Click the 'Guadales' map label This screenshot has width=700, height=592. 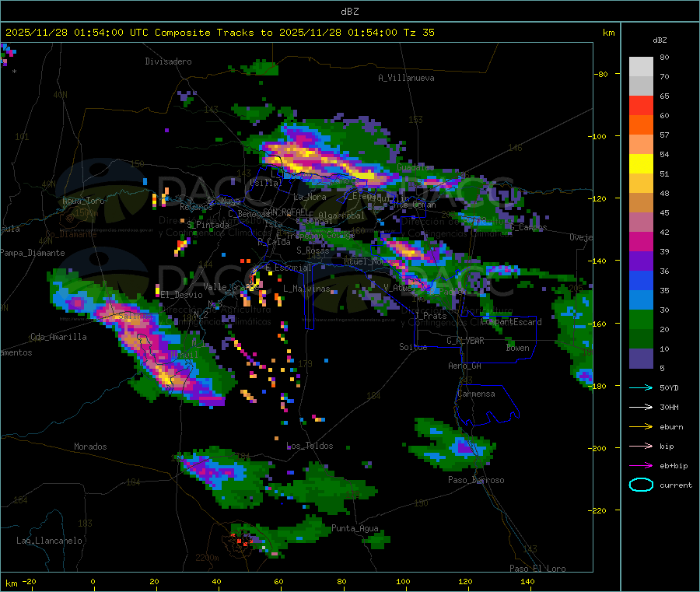pyautogui.click(x=415, y=167)
